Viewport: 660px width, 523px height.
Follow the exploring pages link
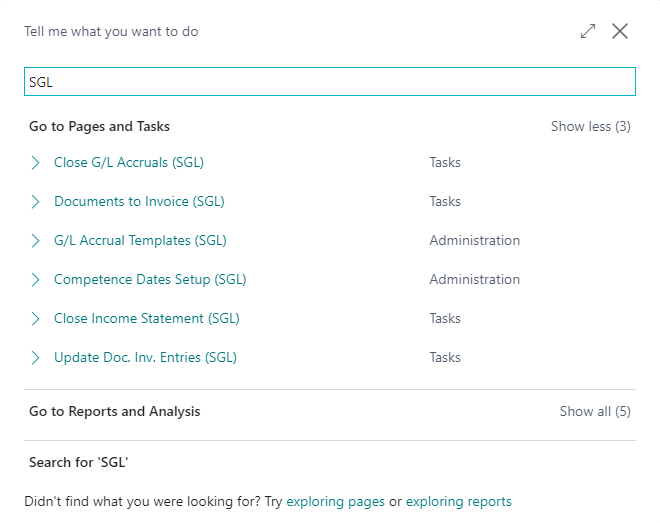click(335, 502)
